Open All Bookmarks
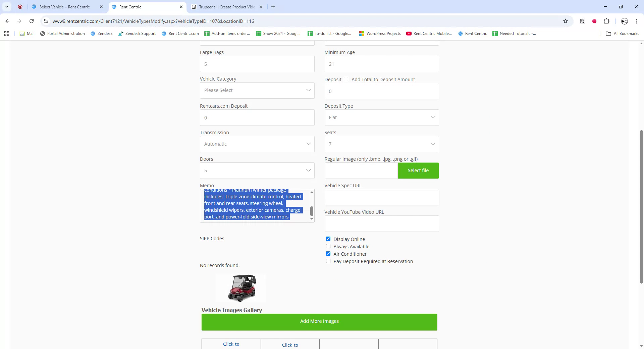Viewport: 644px width, 349px height. [x=622, y=33]
